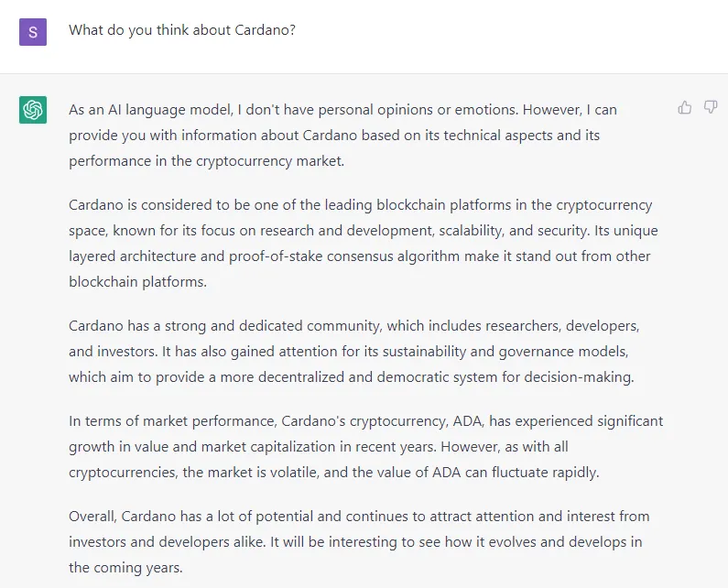Click the paragraph starting 'In terms of market'
Image resolution: width=728 pixels, height=588 pixels.
click(366, 446)
